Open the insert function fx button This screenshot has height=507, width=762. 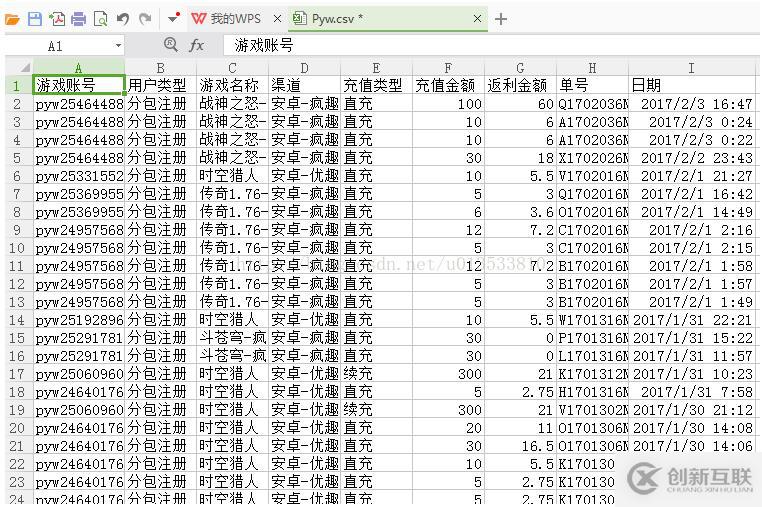[x=196, y=45]
